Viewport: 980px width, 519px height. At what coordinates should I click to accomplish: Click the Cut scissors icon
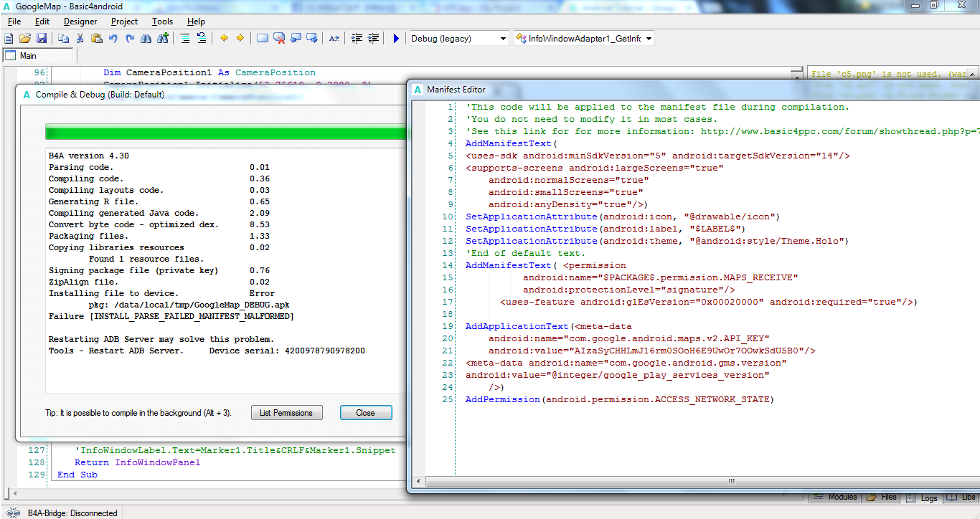click(x=80, y=39)
